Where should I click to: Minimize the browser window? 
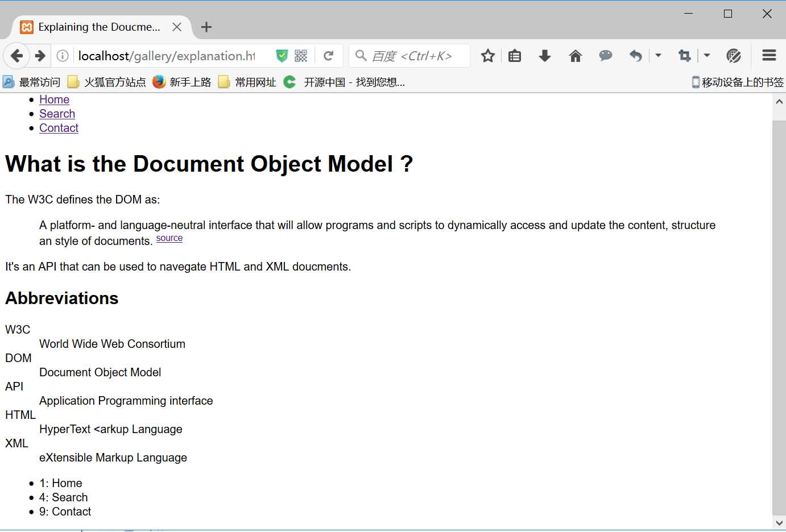click(688, 14)
